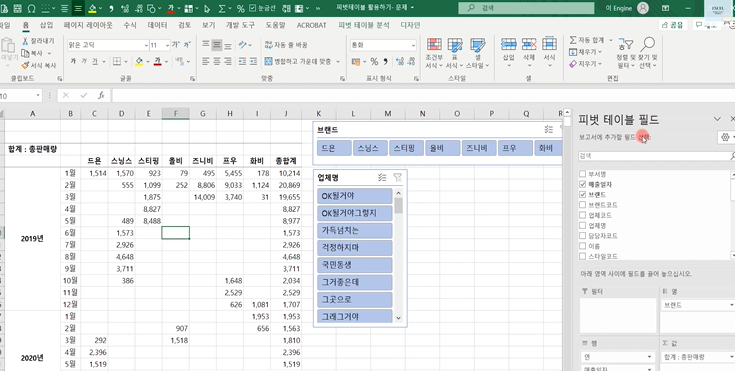The image size is (735, 371).
Task: Select 국민동생 in 업체명 slicer
Action: [x=355, y=265]
